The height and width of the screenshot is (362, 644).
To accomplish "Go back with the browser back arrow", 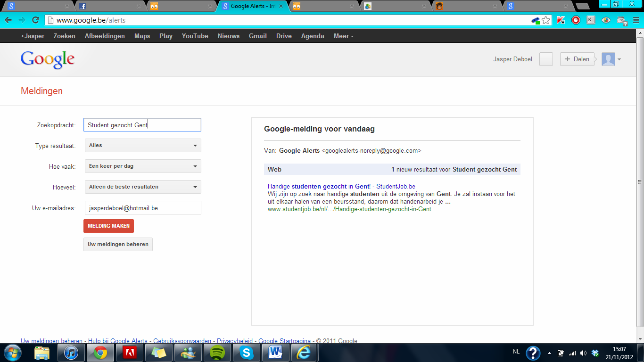I will pyautogui.click(x=8, y=20).
